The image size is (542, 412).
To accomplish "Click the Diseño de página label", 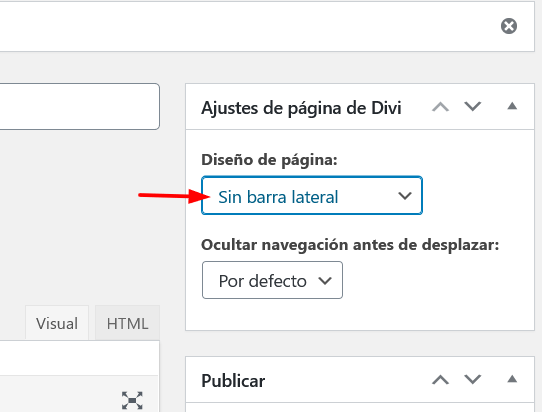I will (269, 160).
